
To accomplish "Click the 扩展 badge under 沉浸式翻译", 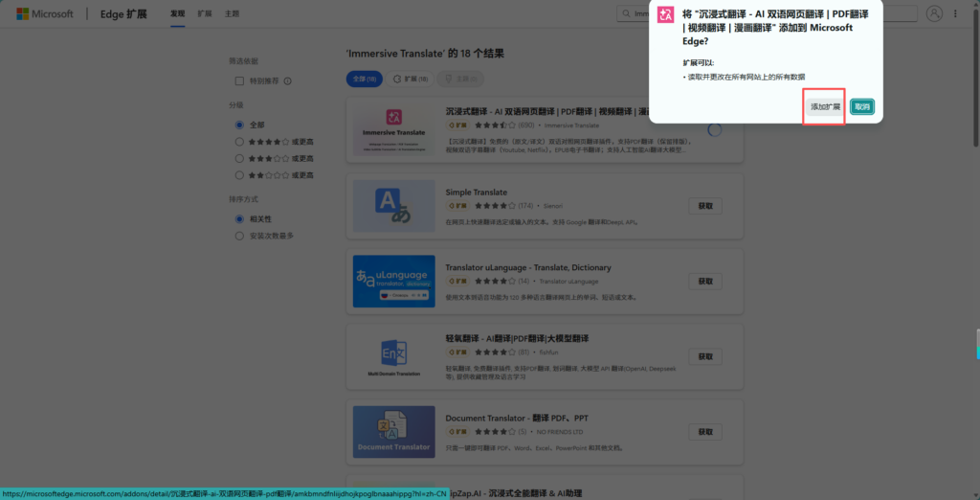I will tap(458, 125).
